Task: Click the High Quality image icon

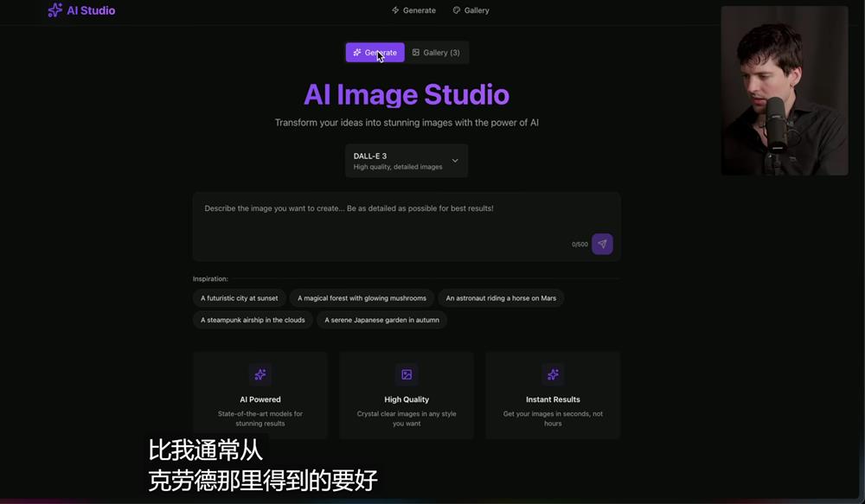Action: tap(407, 374)
